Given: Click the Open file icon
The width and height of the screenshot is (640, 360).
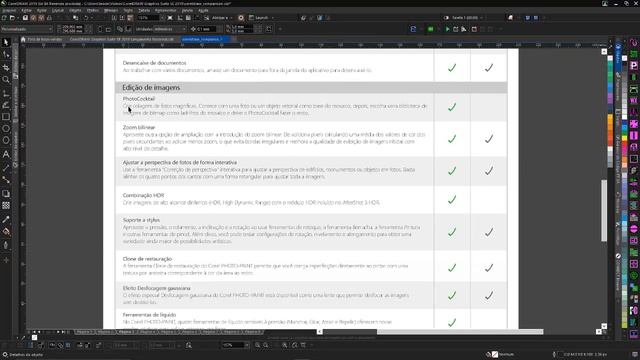Looking at the screenshot, I should (x=12, y=18).
